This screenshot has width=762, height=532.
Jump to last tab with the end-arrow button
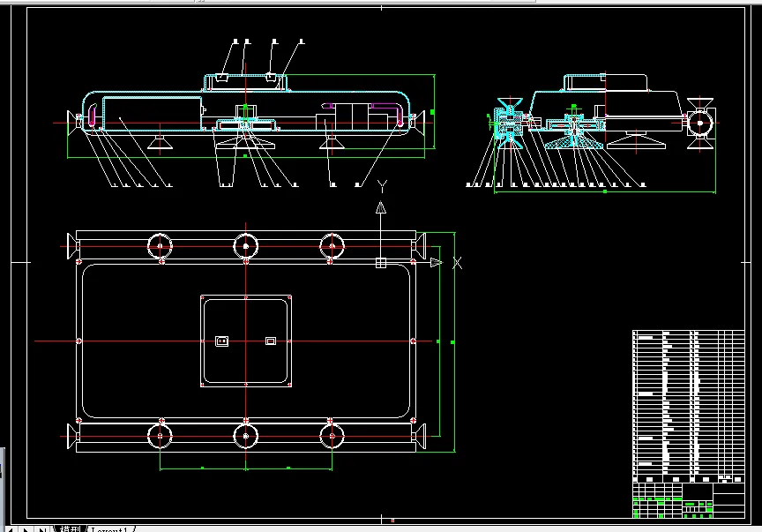point(42,529)
